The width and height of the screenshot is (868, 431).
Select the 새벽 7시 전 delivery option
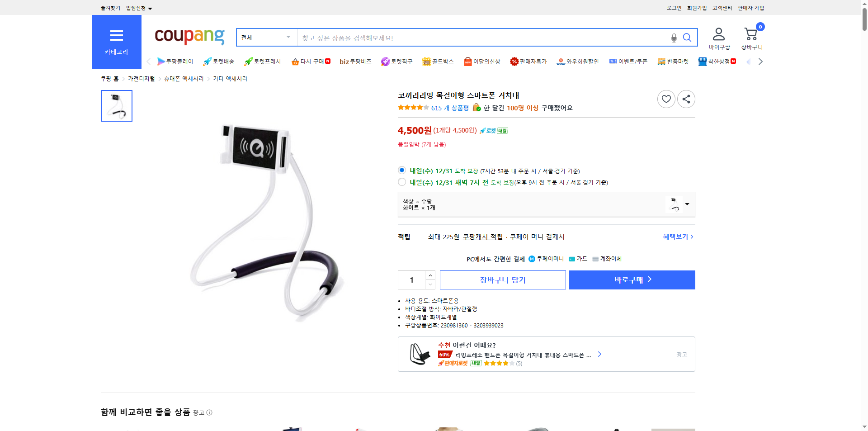click(401, 182)
